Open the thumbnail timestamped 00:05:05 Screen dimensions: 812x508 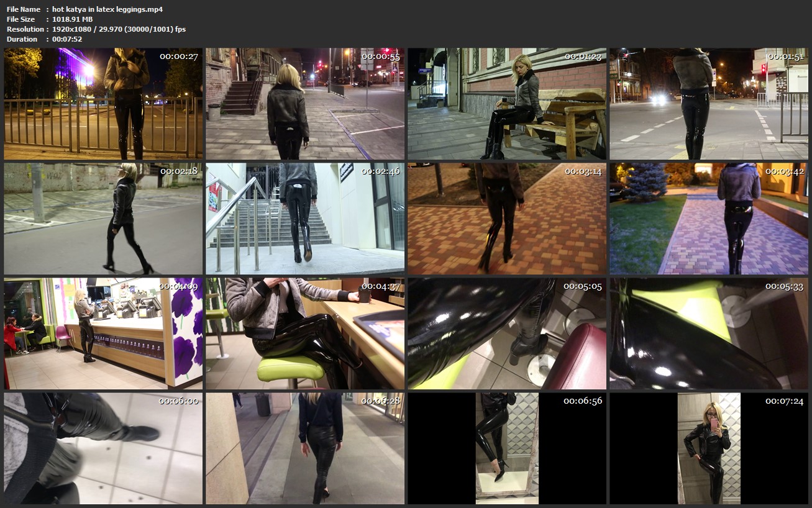point(507,333)
